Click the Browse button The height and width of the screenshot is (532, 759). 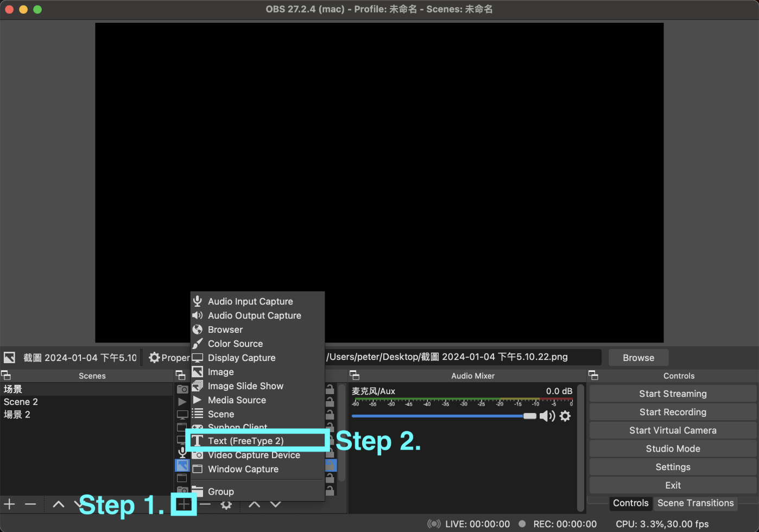pos(638,358)
